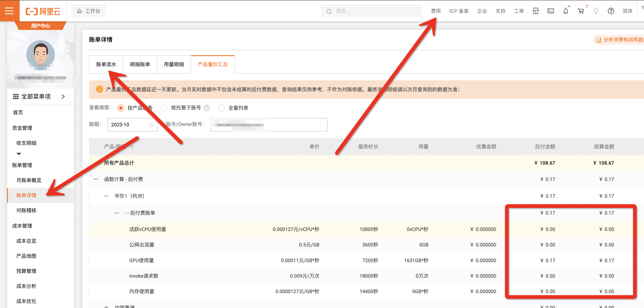Select 产品量价汇总 tab

pyautogui.click(x=213, y=64)
